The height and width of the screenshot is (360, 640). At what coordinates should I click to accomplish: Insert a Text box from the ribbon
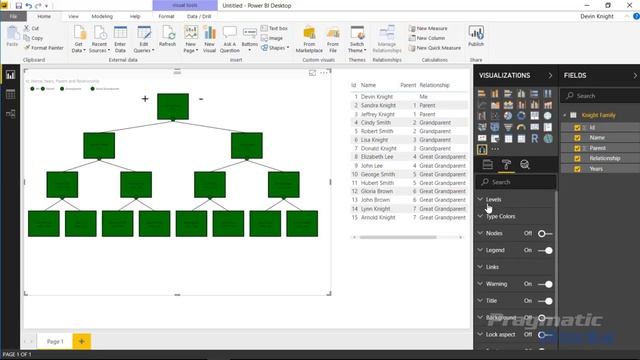pos(274,28)
